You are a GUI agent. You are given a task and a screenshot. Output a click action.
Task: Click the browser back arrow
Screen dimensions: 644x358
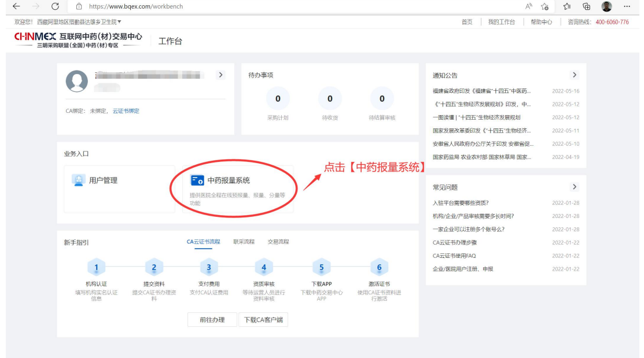click(x=16, y=6)
